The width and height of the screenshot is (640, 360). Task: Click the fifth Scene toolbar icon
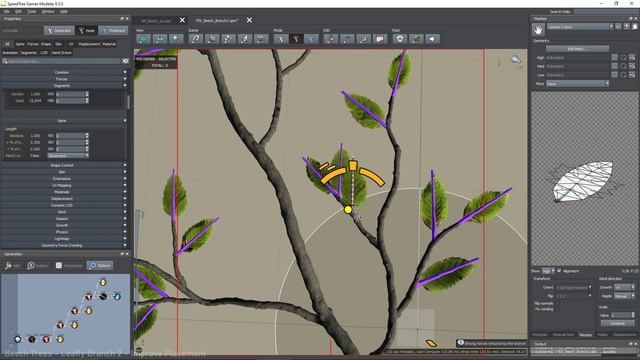[261, 39]
